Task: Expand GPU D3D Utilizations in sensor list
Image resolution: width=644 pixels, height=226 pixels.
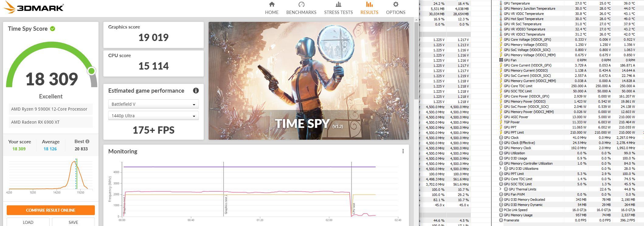Action: click(500, 169)
